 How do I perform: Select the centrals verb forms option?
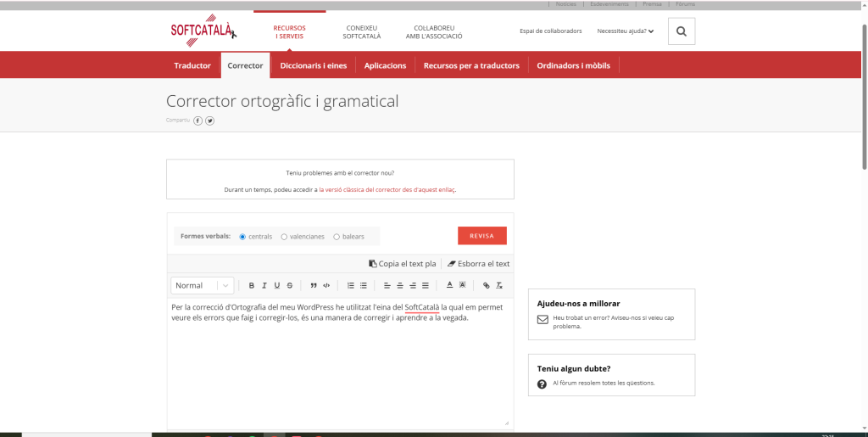coord(243,237)
